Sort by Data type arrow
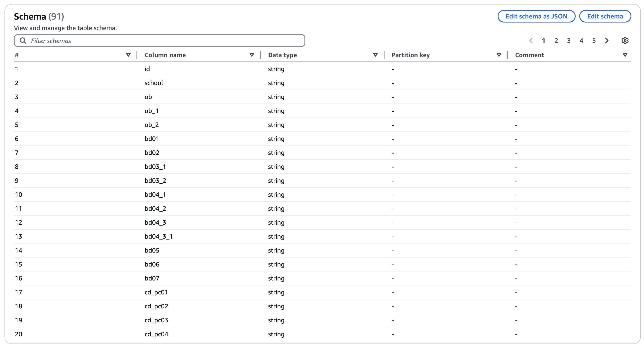Screen dimensions: 644x348 [375, 55]
